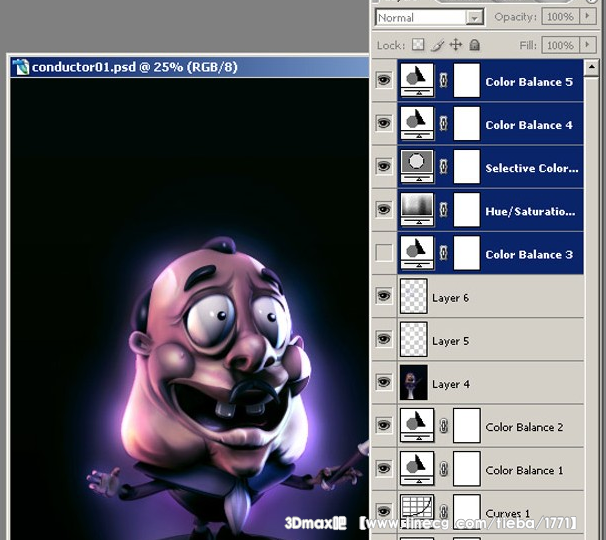The image size is (606, 540).
Task: Hide the Color Balance 1 layer
Action: [384, 468]
